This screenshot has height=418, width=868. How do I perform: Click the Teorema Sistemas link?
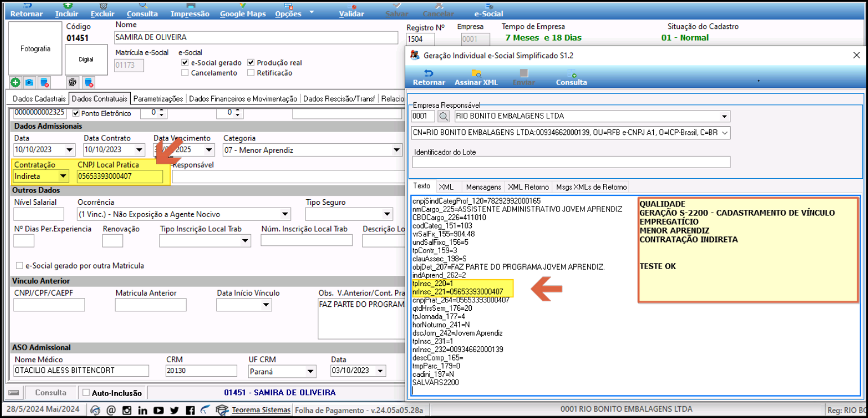pos(261,410)
